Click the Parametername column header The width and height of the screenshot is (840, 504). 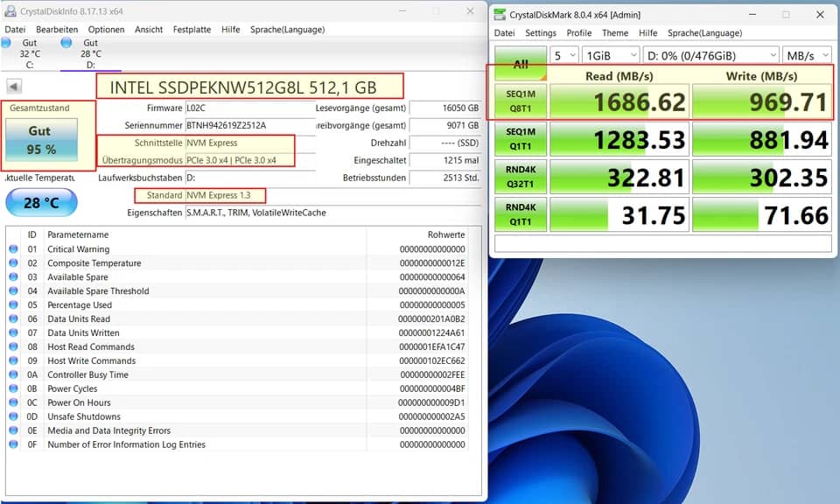[205, 234]
